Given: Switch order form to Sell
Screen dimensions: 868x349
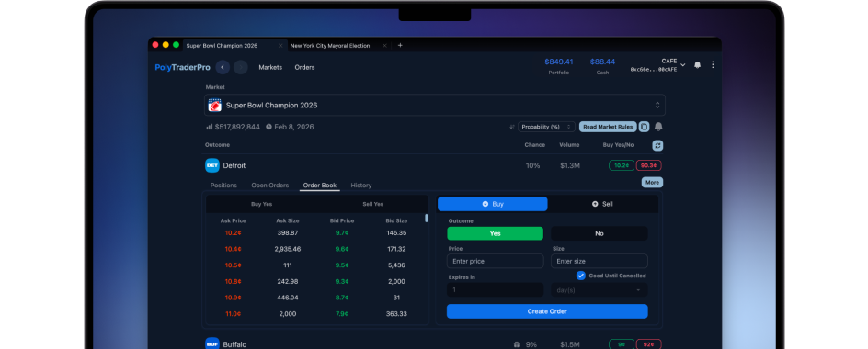Looking at the screenshot, I should (603, 204).
